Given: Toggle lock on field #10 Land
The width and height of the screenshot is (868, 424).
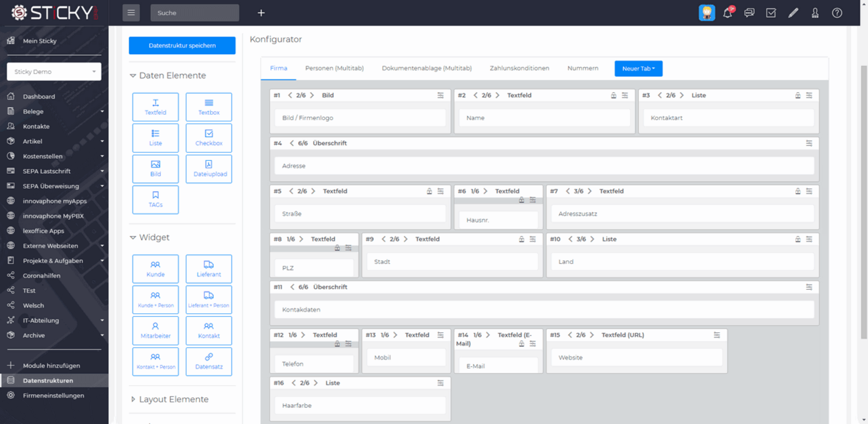Looking at the screenshot, I should pos(798,239).
